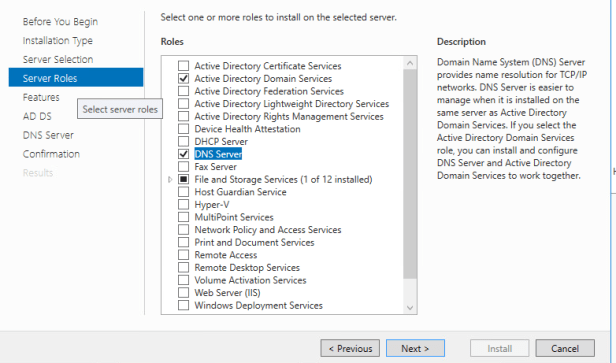616x363 pixels.
Task: Click the roles list scrollbar thumb
Action: click(410, 174)
